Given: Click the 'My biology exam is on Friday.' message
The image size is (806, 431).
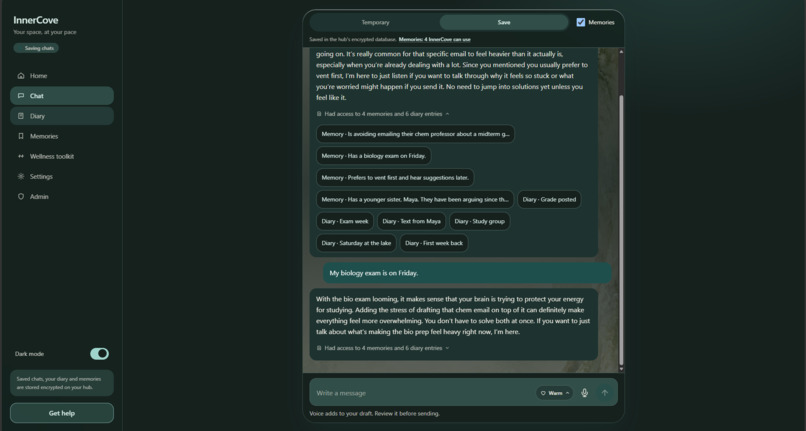Looking at the screenshot, I should (467, 273).
